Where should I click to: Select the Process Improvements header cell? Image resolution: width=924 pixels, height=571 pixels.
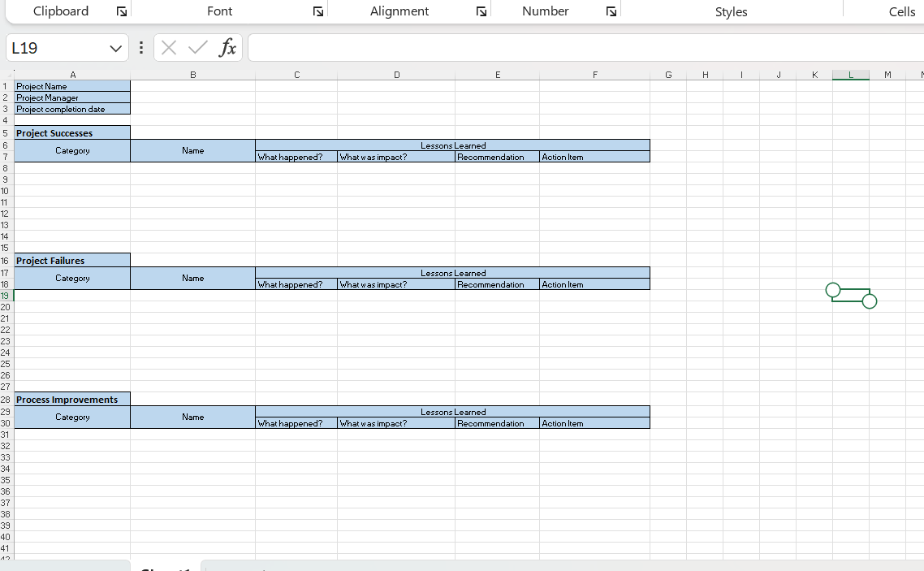pyautogui.click(x=72, y=399)
